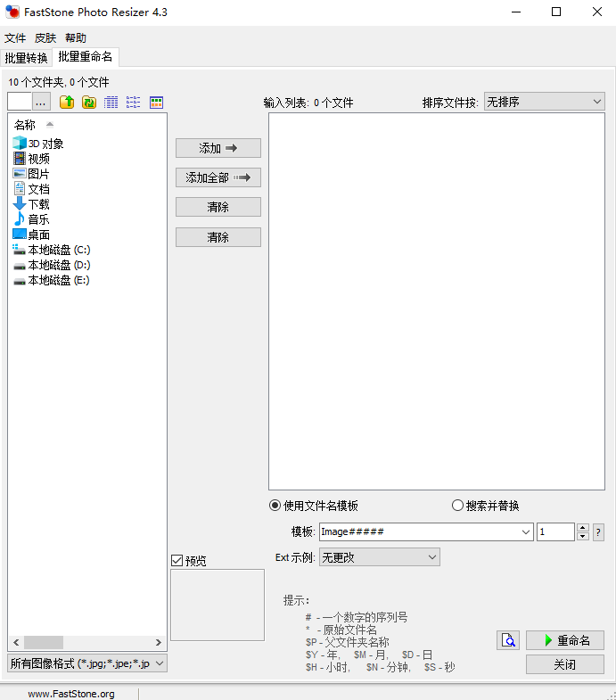Switch to details list view icon
The width and height of the screenshot is (616, 700).
tap(111, 103)
